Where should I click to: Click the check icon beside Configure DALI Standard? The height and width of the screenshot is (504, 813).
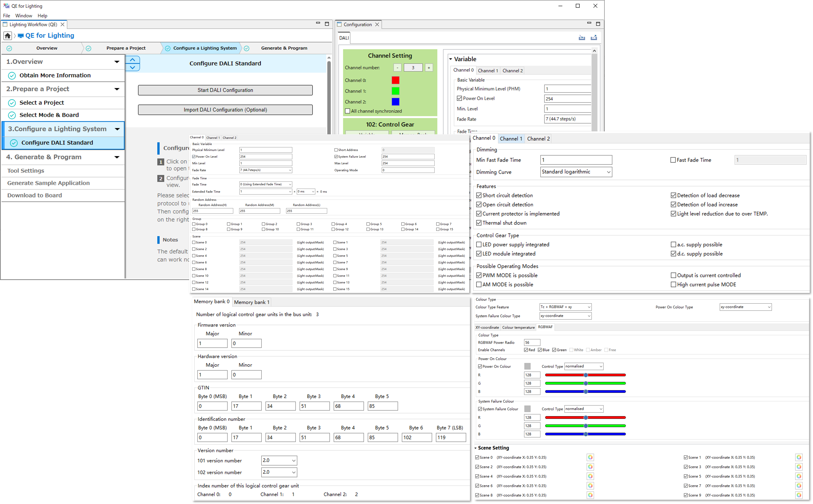click(14, 143)
